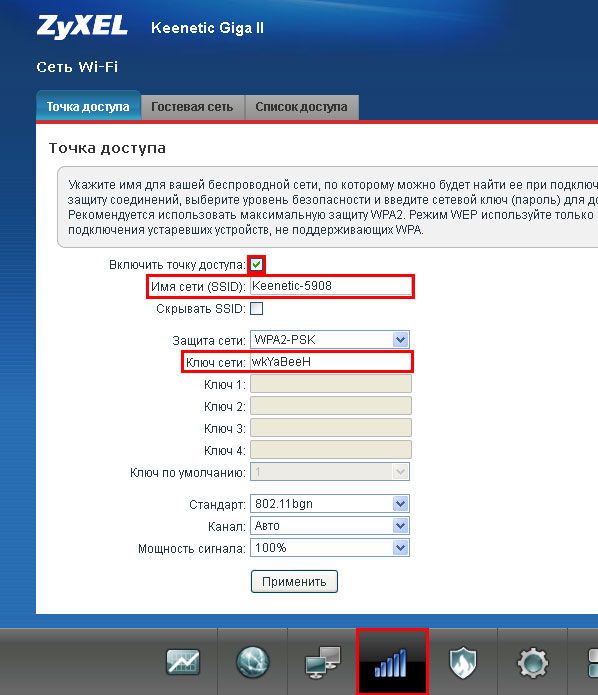Open the Стандарт 802.11bgn dropdown
This screenshot has height=695, width=598.
330,504
